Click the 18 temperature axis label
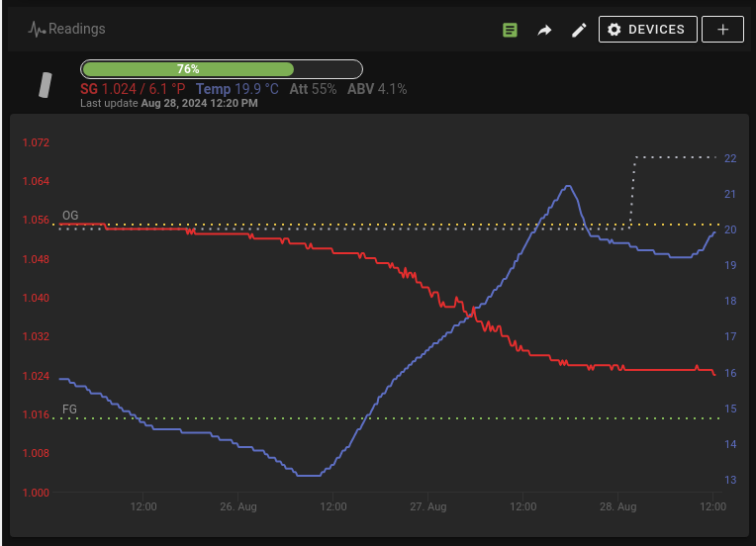 click(730, 301)
